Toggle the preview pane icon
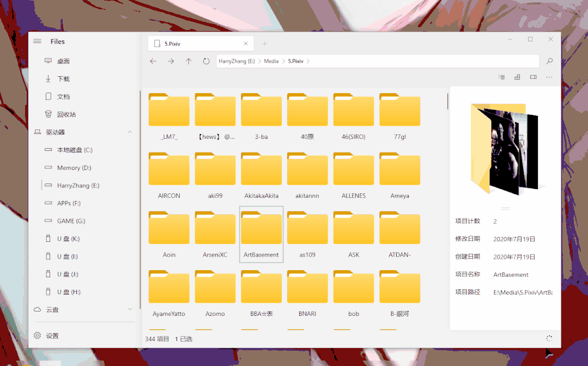This screenshot has height=366, width=588. (x=534, y=77)
